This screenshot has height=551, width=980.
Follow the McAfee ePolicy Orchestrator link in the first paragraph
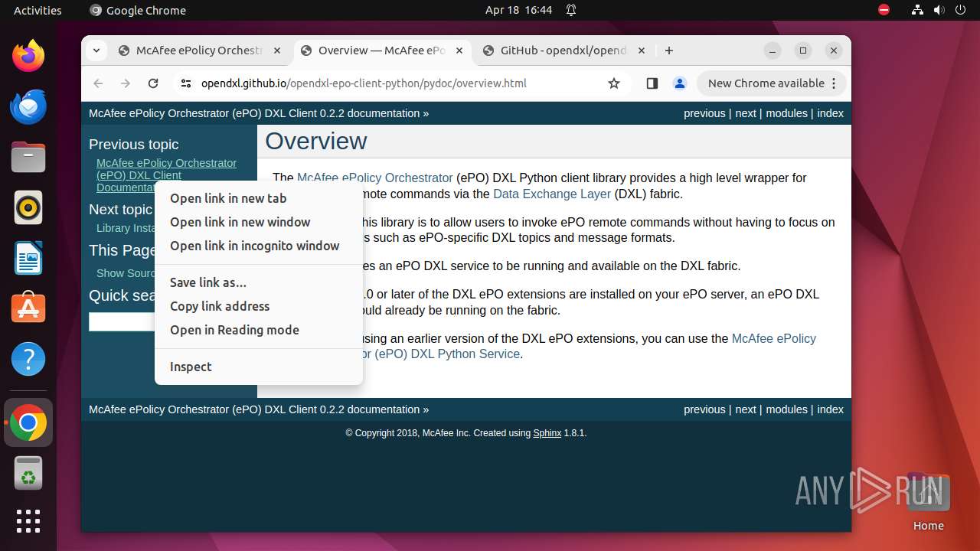(x=374, y=178)
